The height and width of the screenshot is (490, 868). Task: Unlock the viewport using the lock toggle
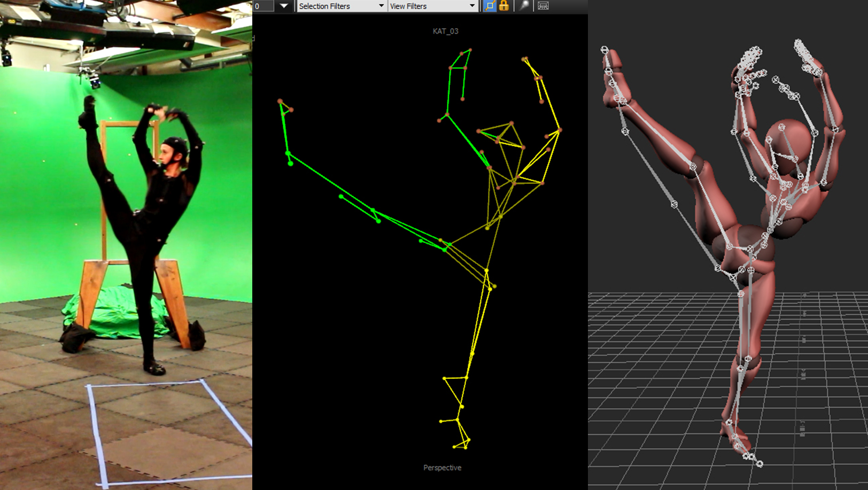click(x=503, y=5)
